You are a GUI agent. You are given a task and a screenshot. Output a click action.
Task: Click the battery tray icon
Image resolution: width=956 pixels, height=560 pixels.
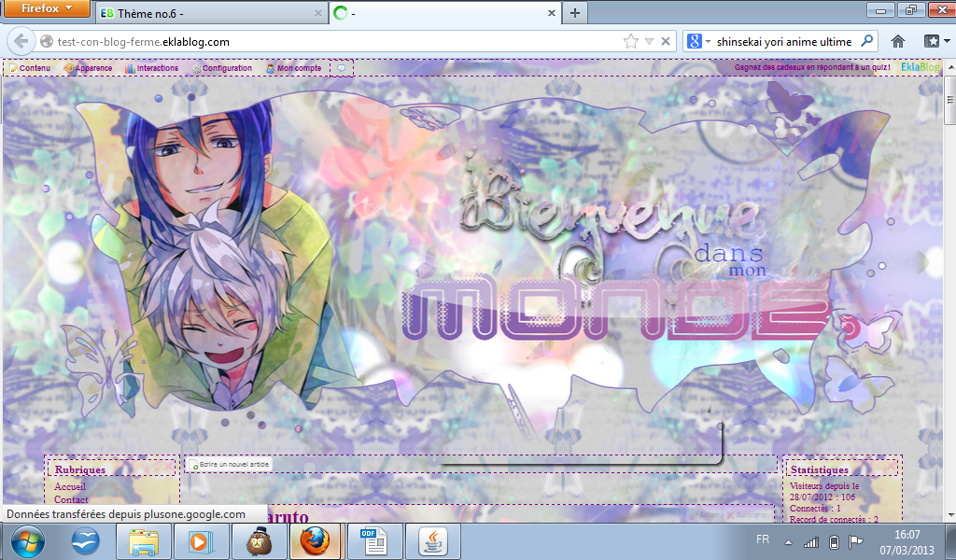tap(835, 541)
